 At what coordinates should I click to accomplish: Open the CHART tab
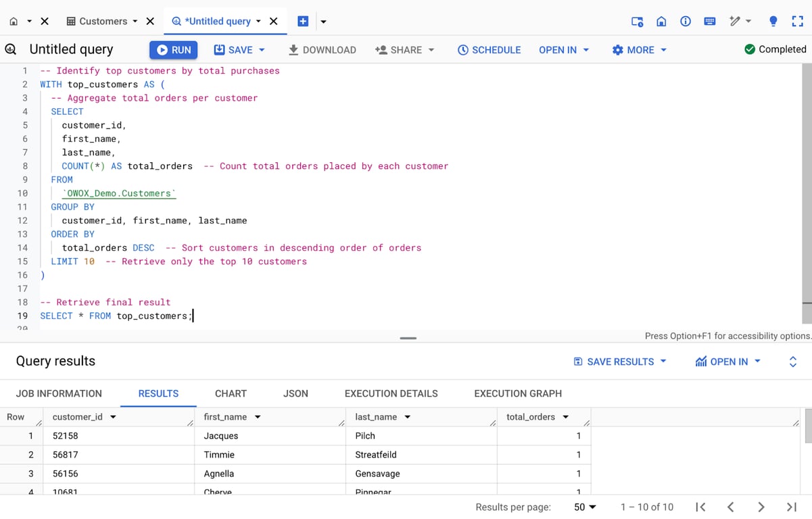(231, 393)
